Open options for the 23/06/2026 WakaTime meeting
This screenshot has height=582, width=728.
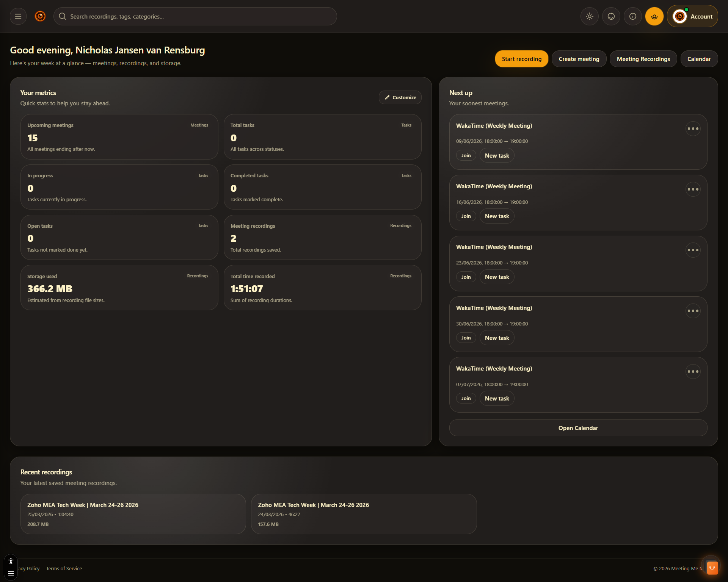(x=693, y=250)
